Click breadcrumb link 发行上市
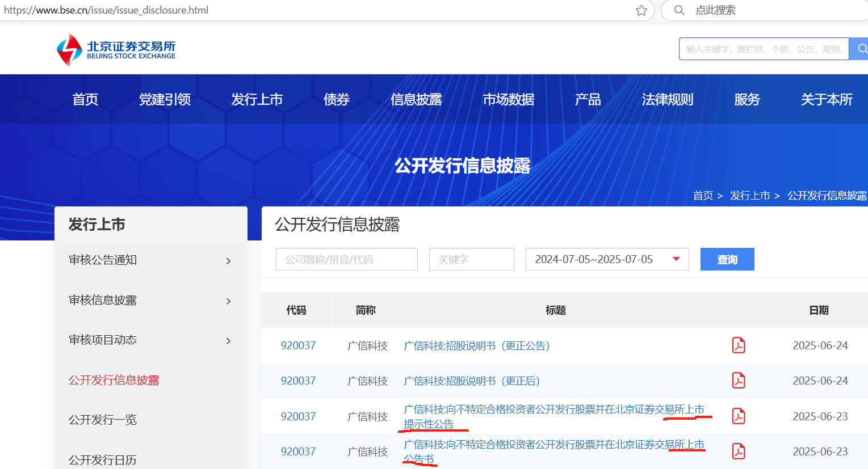Viewport: 868px width, 469px height. click(750, 195)
